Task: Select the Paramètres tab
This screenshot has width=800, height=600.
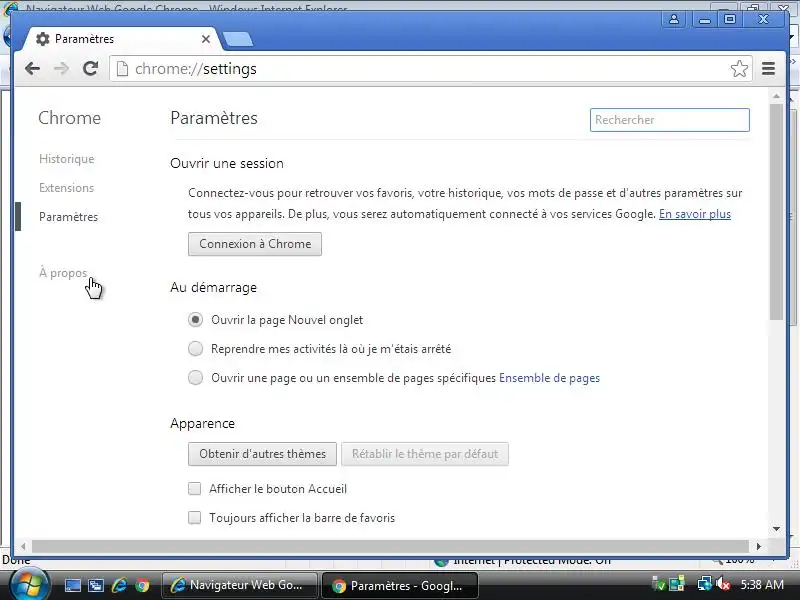Action: click(122, 39)
